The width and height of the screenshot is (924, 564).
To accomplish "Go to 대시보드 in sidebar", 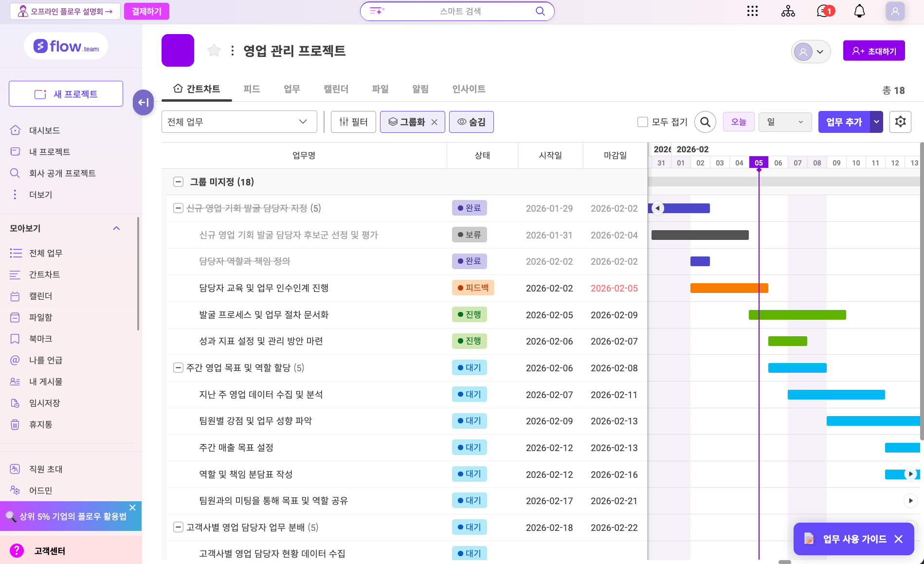I will [x=44, y=130].
